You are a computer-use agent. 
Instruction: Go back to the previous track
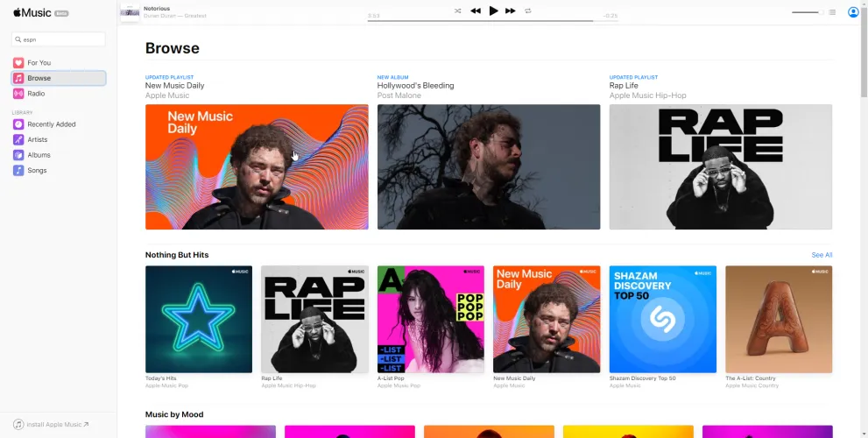[x=476, y=11]
